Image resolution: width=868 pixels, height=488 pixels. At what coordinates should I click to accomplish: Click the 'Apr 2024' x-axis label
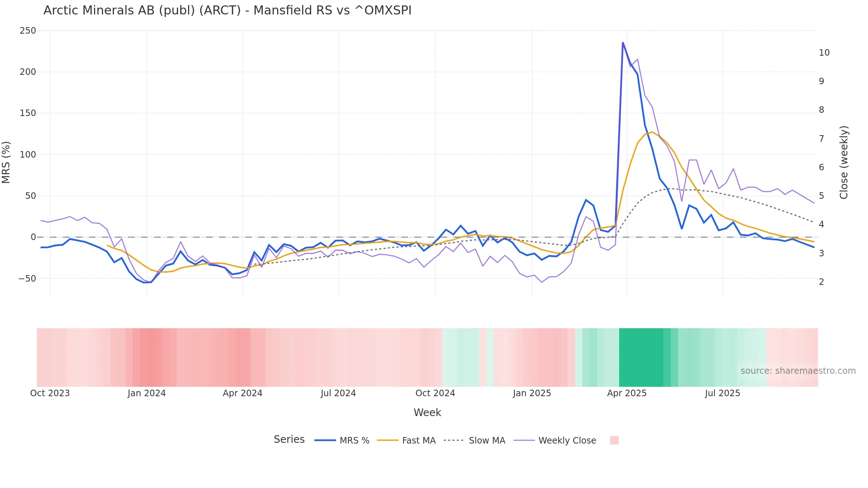[x=243, y=393]
